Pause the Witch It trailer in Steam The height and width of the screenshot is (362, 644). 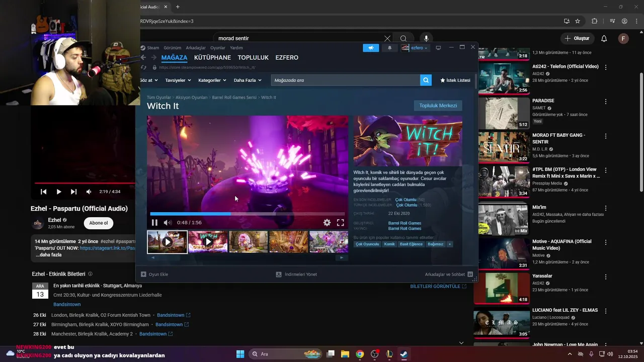(x=154, y=222)
